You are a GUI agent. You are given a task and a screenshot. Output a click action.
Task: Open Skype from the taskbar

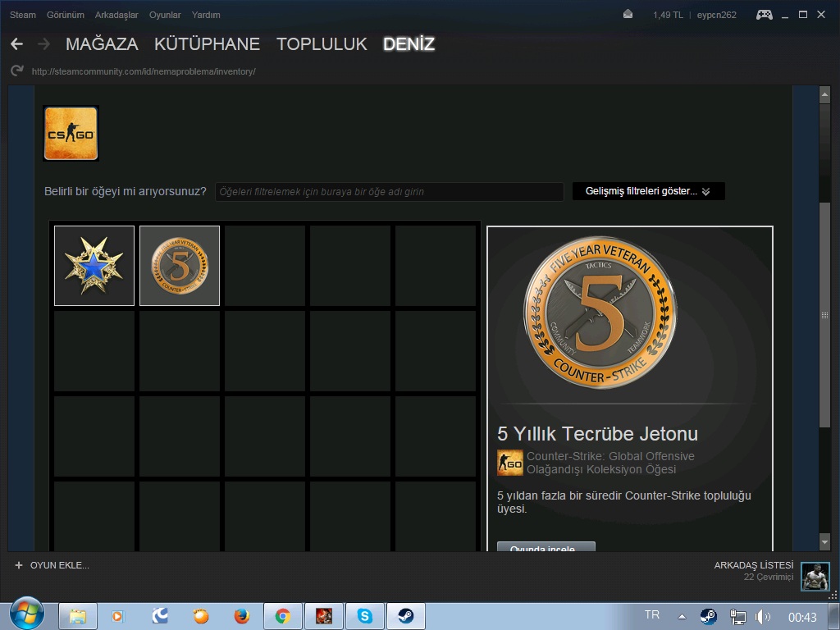pos(365,616)
